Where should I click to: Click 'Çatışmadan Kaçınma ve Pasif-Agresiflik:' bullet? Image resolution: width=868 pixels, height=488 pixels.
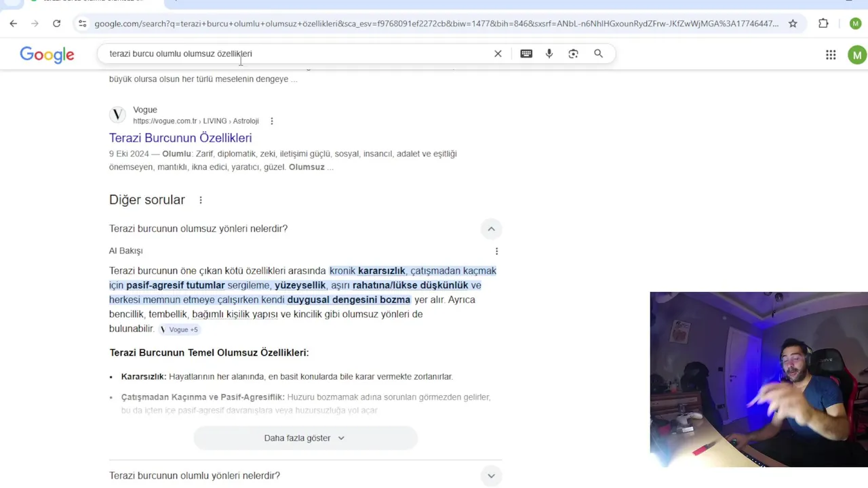click(x=203, y=397)
